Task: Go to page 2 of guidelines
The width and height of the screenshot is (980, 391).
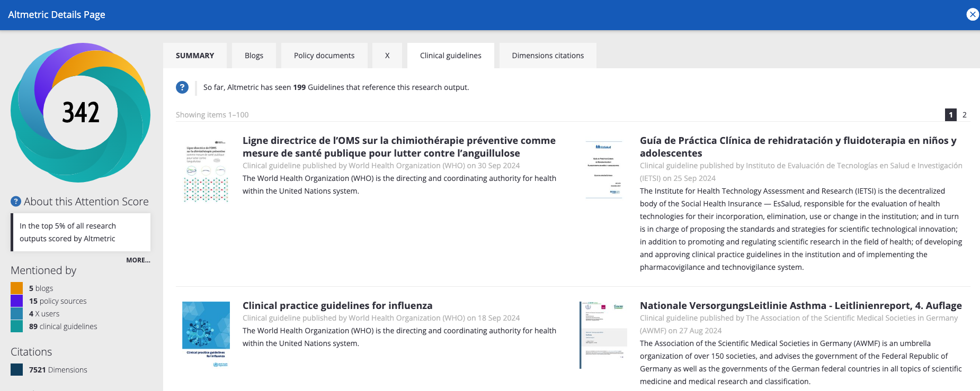Action: (964, 115)
